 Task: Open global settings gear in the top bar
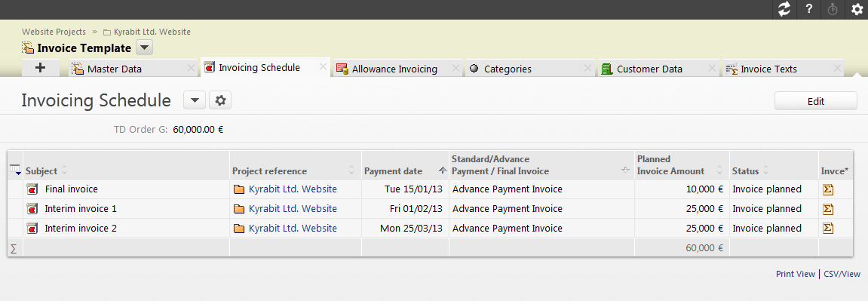(857, 9)
